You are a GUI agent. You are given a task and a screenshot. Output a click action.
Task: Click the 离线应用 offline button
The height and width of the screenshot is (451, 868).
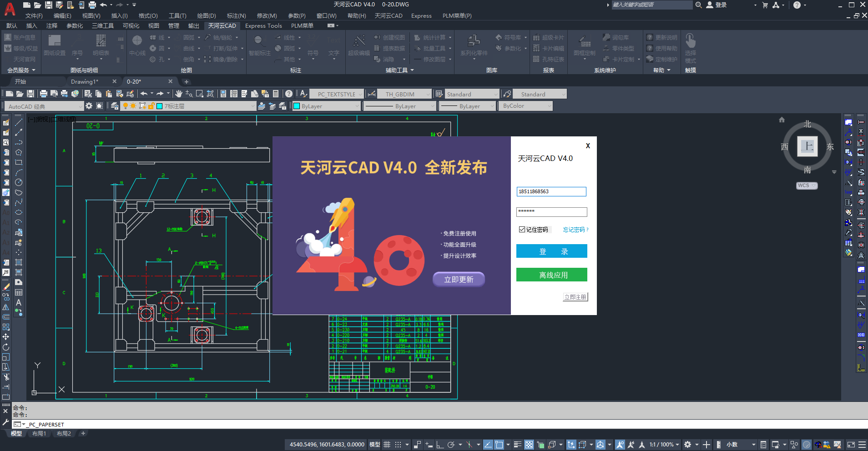(551, 275)
